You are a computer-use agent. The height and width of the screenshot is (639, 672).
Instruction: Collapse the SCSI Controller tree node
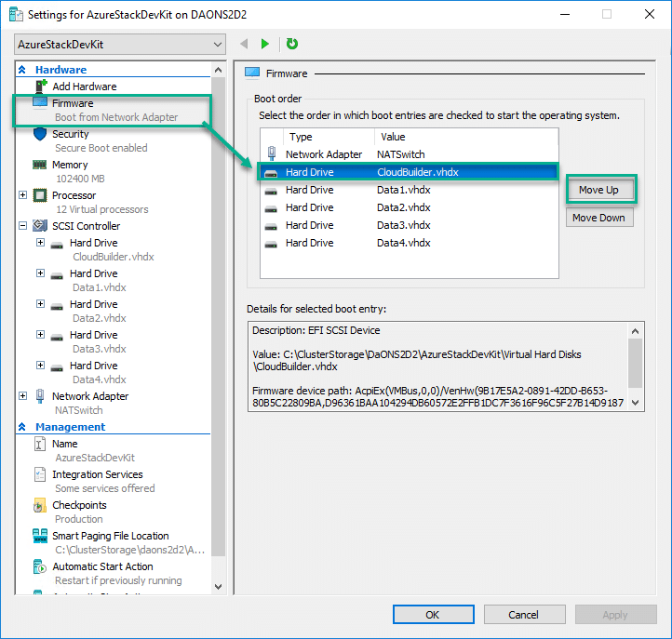click(22, 225)
